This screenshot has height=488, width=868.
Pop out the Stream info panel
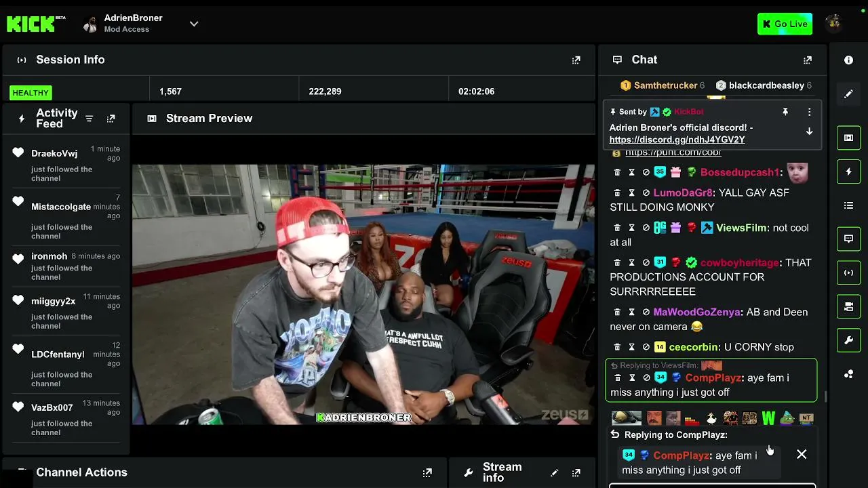click(x=576, y=472)
